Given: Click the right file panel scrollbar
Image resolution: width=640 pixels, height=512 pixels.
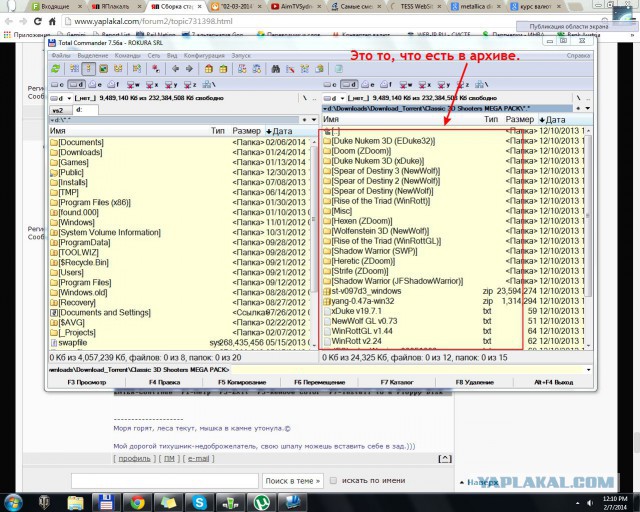Looking at the screenshot, I should [x=588, y=237].
